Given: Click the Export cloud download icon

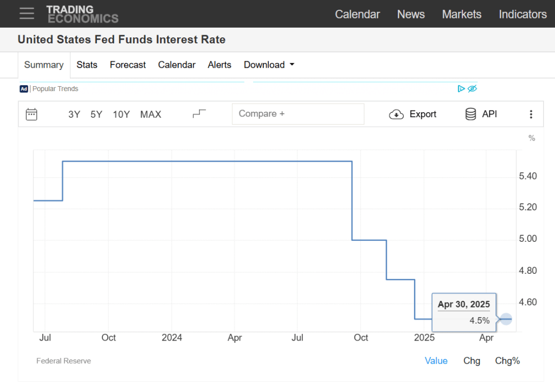Looking at the screenshot, I should click(397, 114).
